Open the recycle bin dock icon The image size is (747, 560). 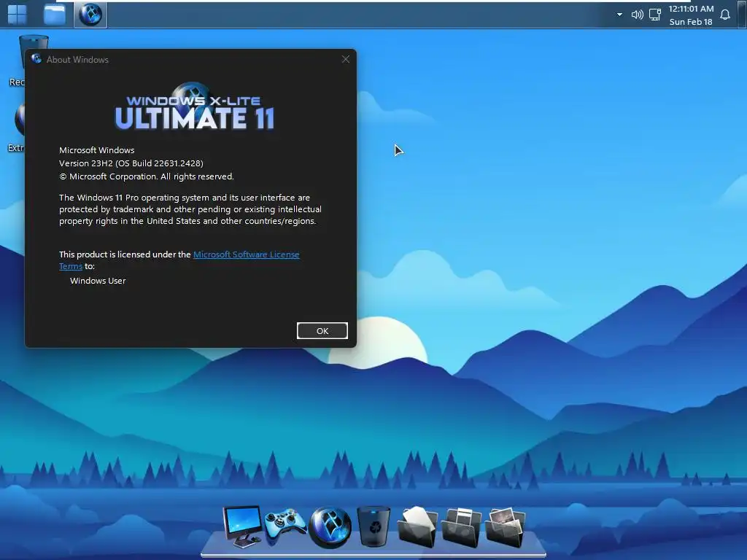click(373, 526)
